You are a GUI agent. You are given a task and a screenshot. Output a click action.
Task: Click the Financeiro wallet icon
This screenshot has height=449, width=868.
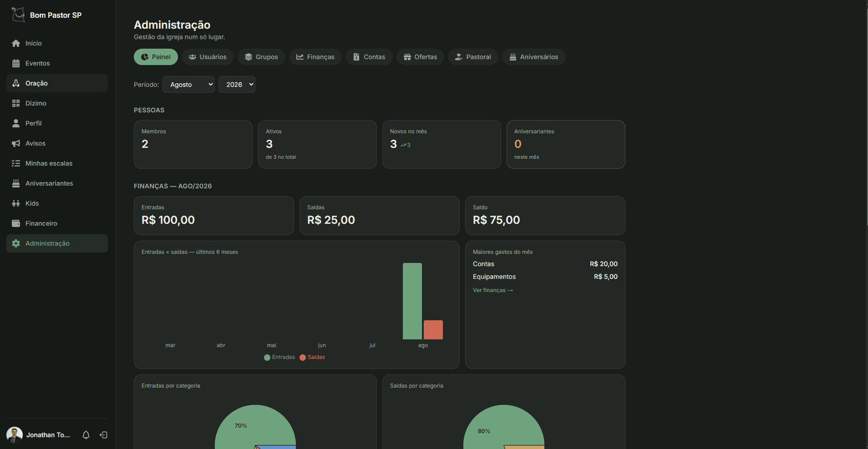click(16, 223)
